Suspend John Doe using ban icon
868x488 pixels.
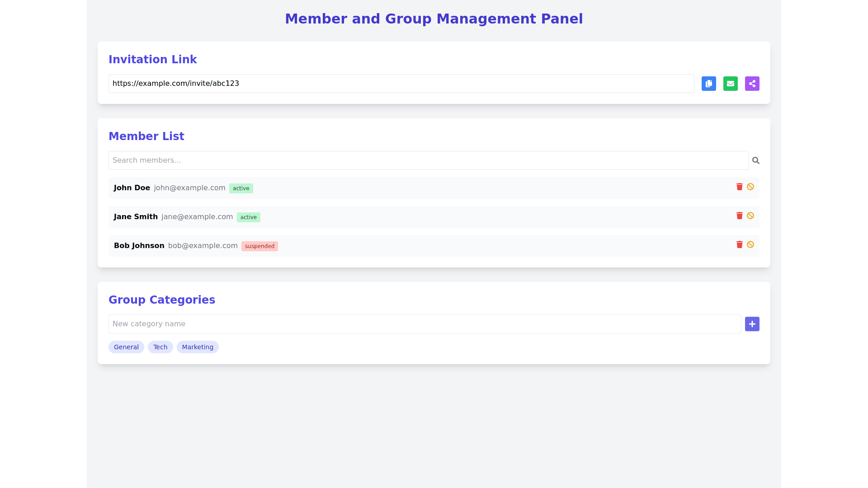(x=750, y=187)
